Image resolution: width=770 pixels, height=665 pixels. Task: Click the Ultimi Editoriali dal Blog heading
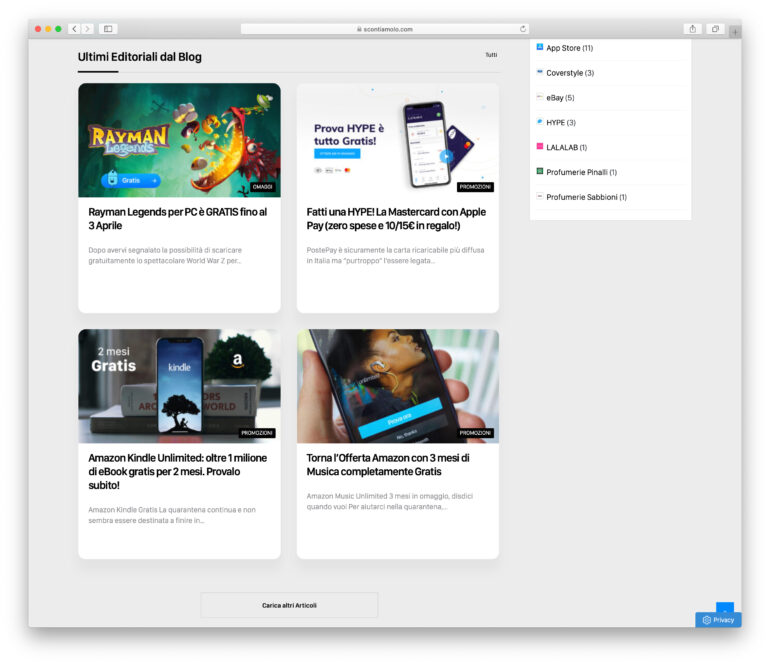click(139, 57)
